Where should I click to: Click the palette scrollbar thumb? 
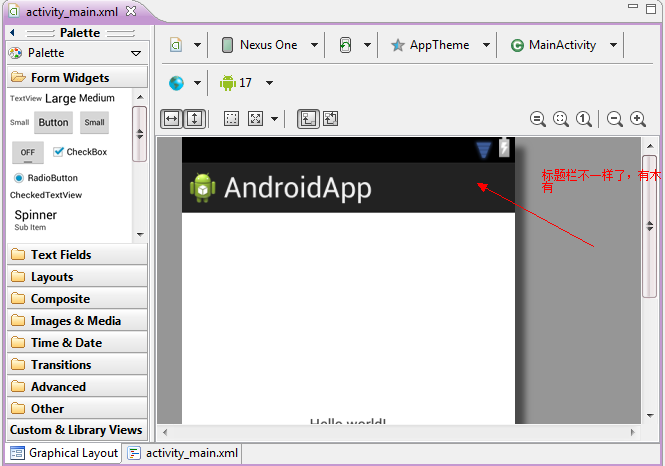(x=140, y=134)
